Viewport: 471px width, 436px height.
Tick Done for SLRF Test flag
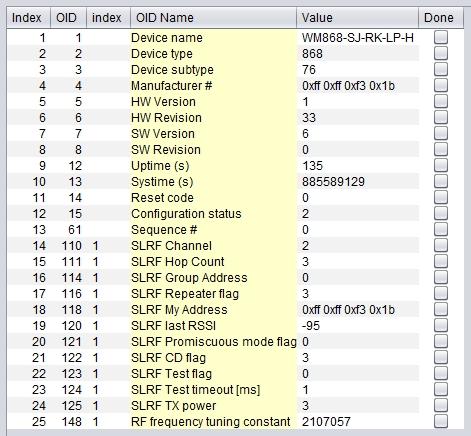[441, 373]
